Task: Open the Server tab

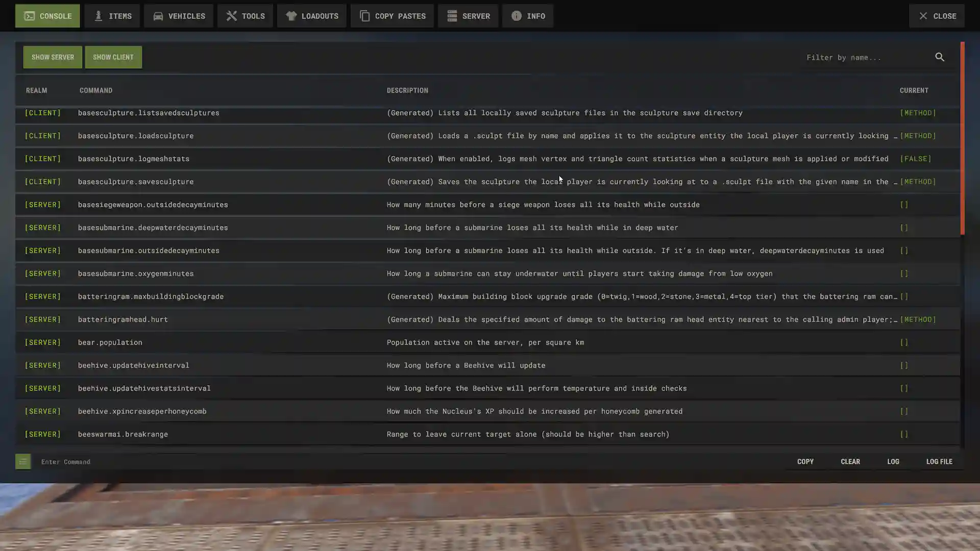Action: click(x=468, y=16)
